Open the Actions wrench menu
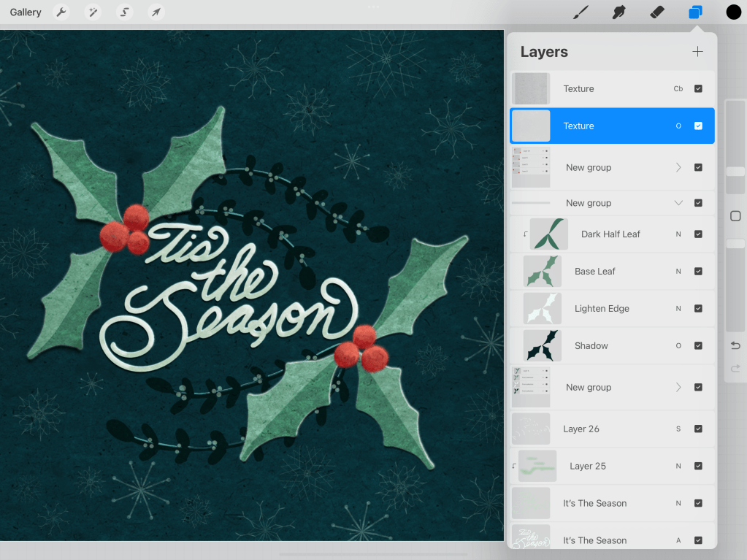The width and height of the screenshot is (747, 560). (62, 12)
